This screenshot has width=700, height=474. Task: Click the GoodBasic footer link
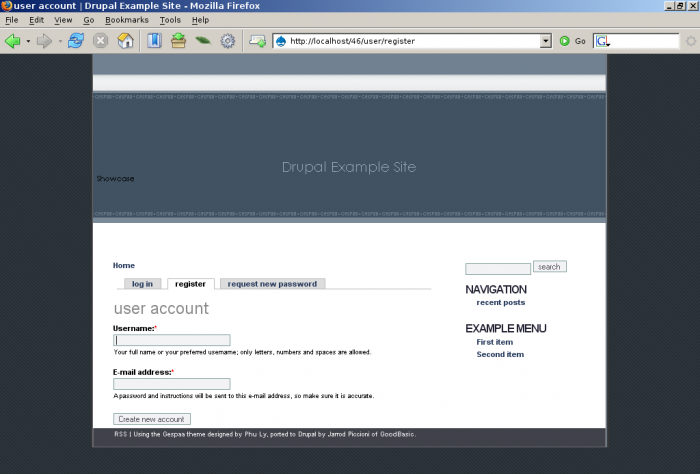click(397, 434)
